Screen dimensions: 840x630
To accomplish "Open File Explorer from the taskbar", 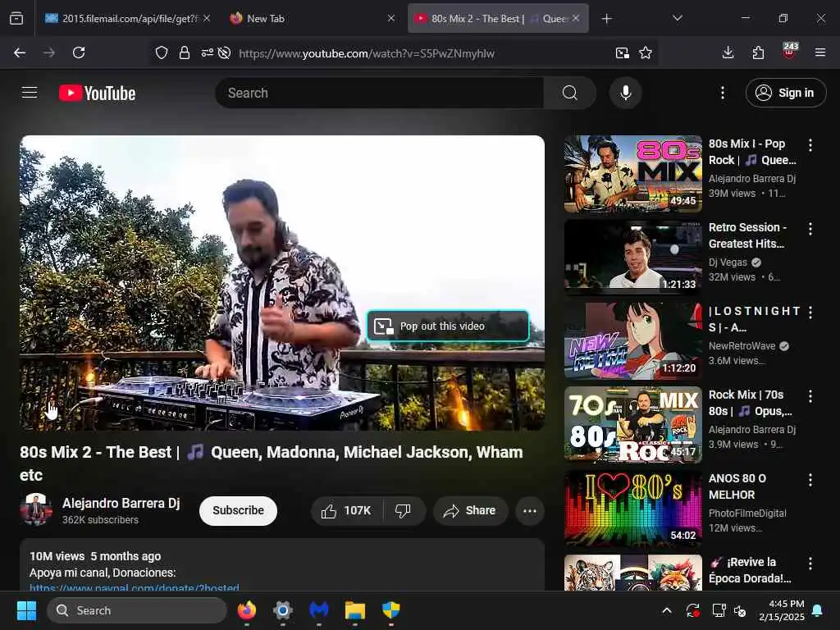I will pyautogui.click(x=354, y=610).
